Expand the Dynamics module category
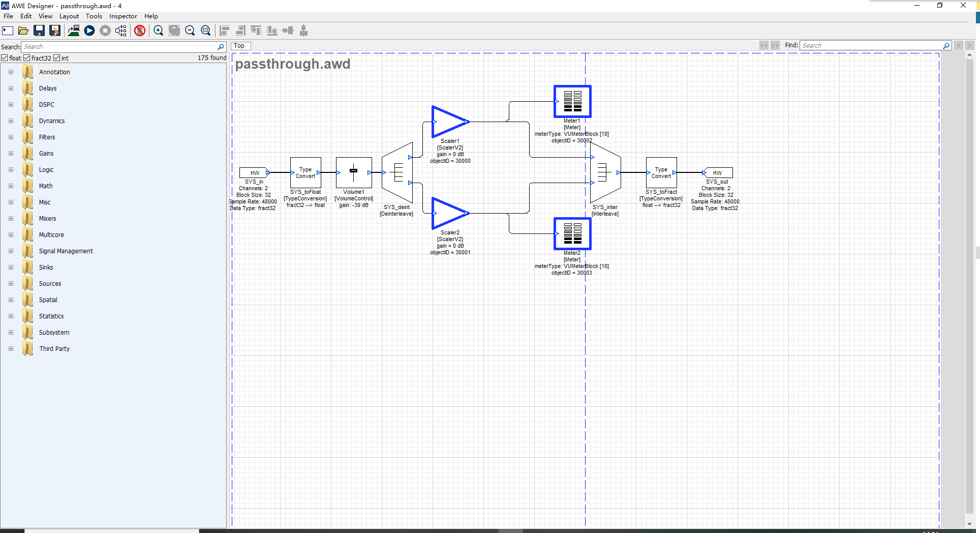This screenshot has width=980, height=533. pos(11,121)
